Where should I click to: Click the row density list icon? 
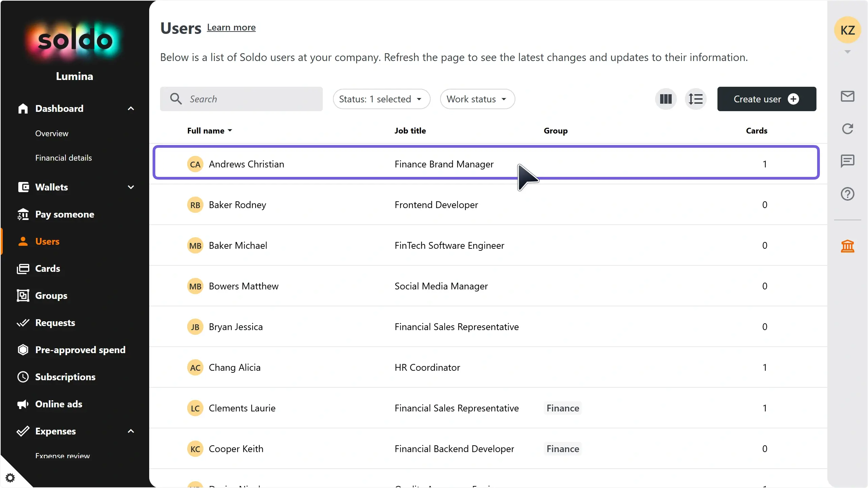tap(695, 99)
